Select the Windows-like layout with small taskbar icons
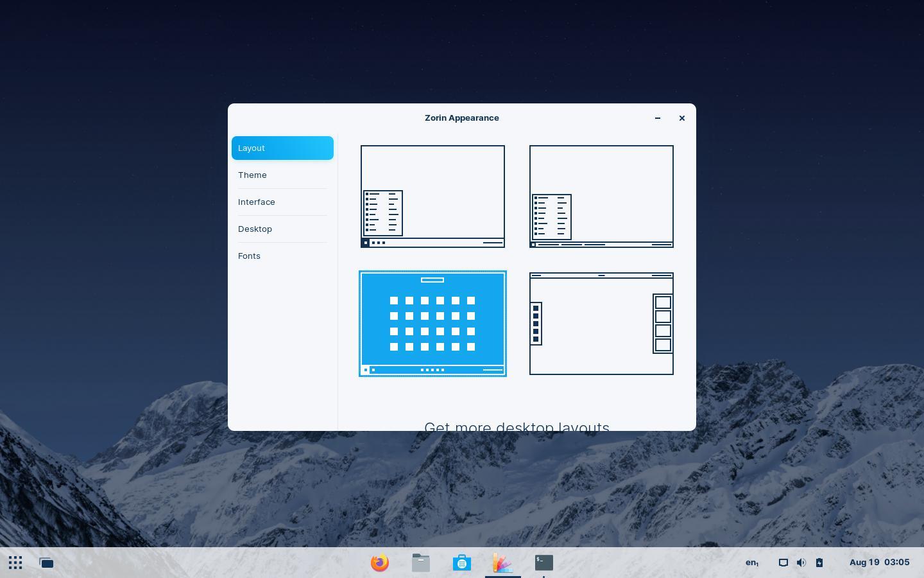The height and width of the screenshot is (578, 924). click(x=432, y=196)
